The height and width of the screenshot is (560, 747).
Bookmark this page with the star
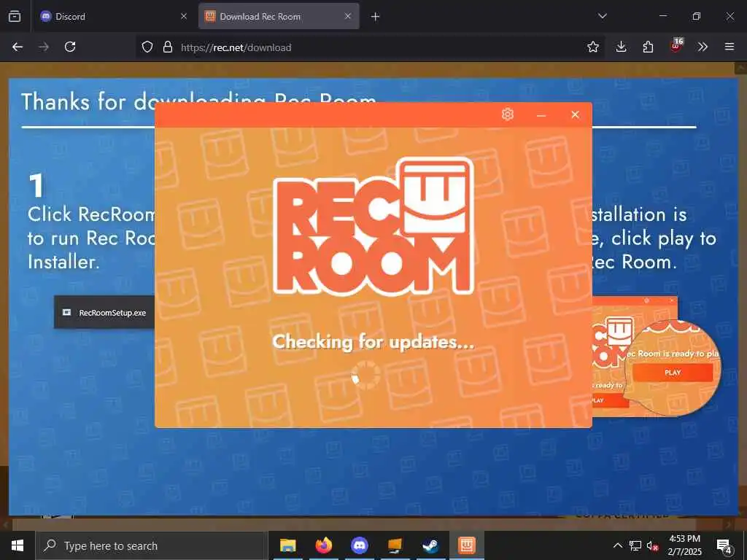point(592,47)
